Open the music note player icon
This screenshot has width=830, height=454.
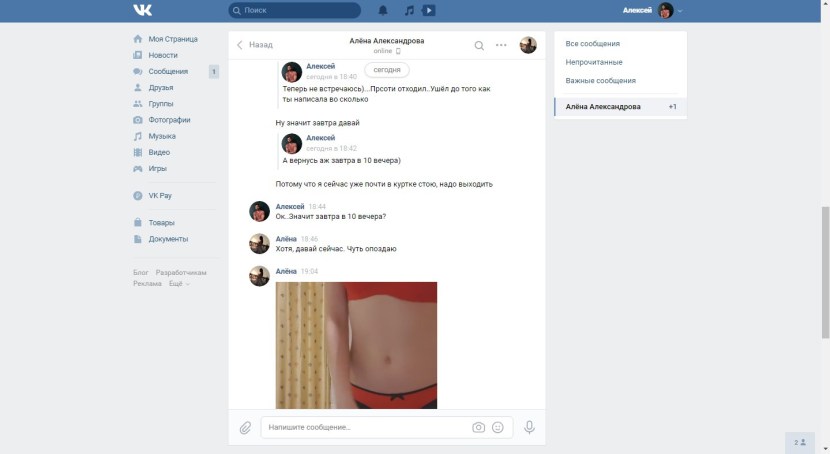coord(408,11)
